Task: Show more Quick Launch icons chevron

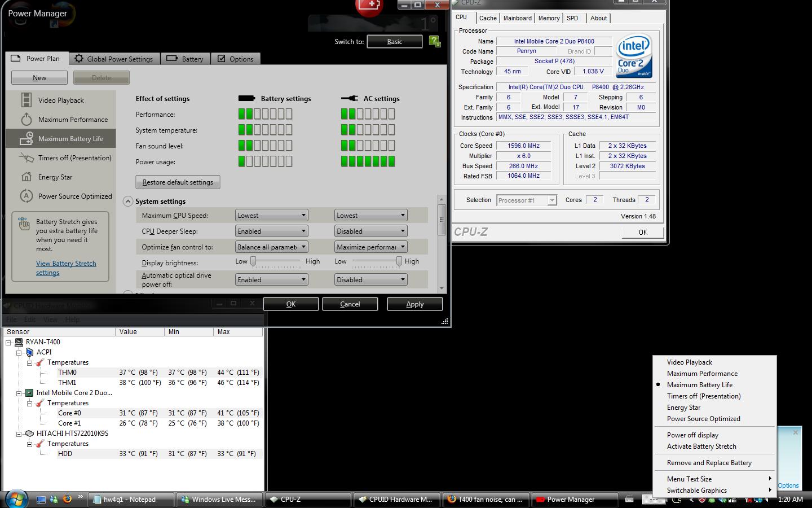Action: (80, 497)
